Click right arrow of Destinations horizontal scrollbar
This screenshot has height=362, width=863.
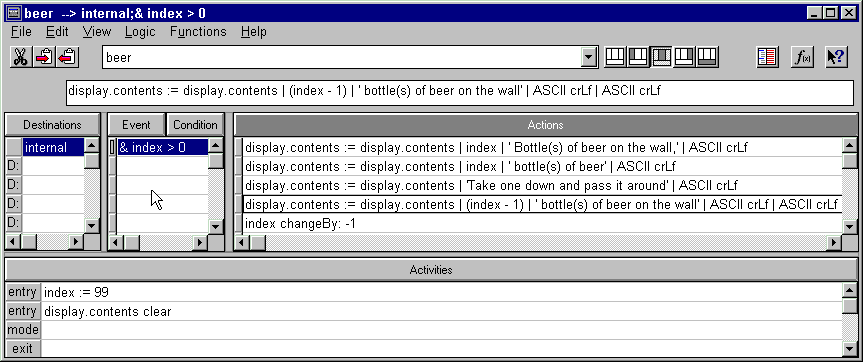pyautogui.click(x=77, y=242)
